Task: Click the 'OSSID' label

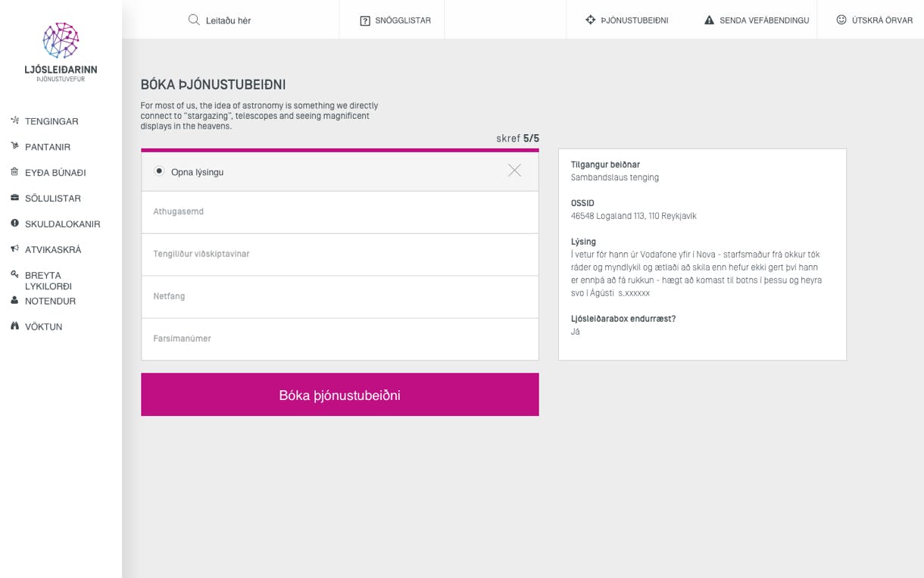Action: click(x=582, y=203)
